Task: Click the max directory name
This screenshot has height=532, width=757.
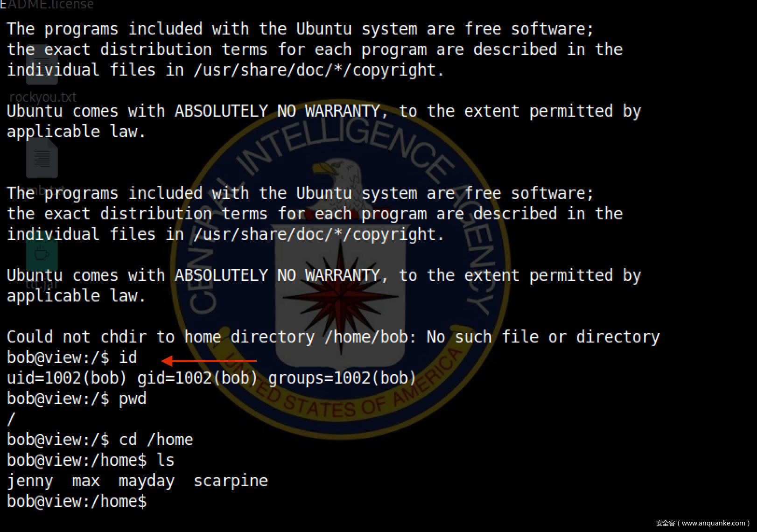Action: 86,481
